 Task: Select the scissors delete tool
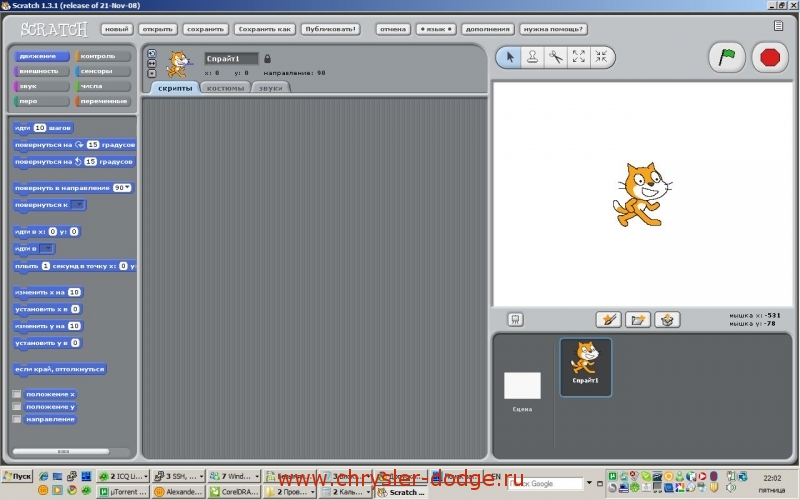tap(556, 57)
